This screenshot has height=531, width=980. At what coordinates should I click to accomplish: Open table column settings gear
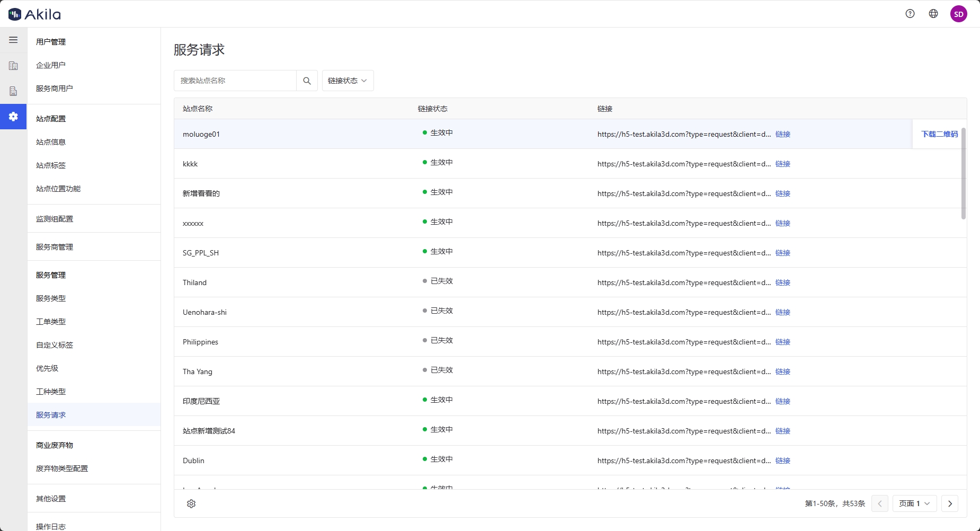pos(191,503)
